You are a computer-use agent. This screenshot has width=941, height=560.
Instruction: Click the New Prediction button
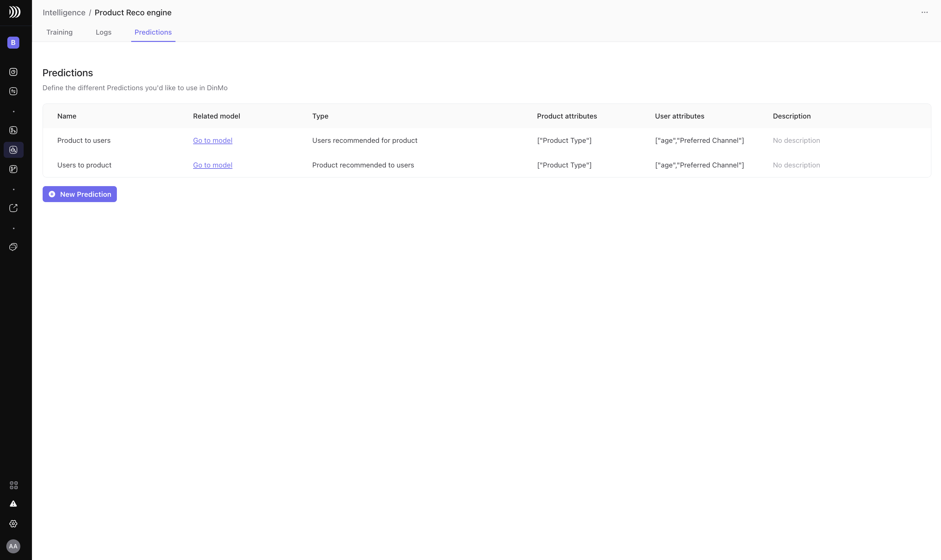80,194
